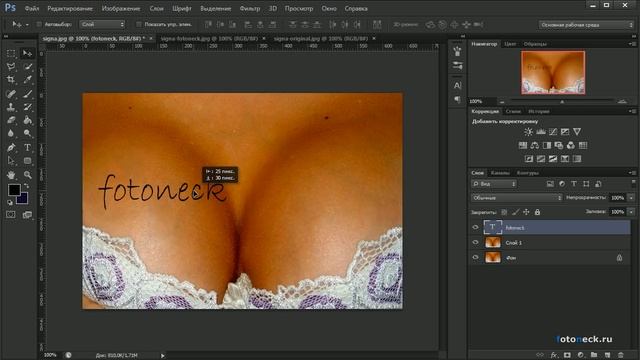Select the Lasso tool
This screenshot has height=360, width=640.
point(11,67)
